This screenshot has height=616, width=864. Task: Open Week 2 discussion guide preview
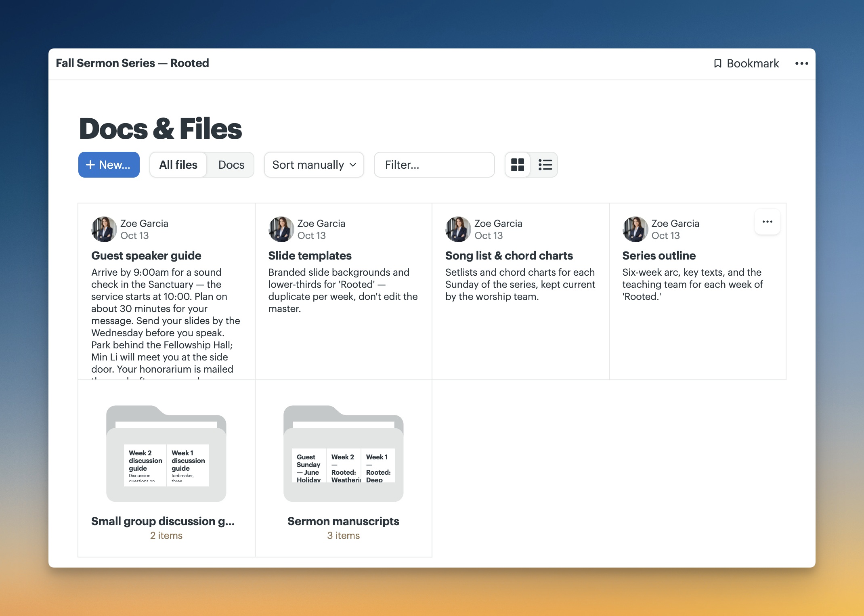tap(145, 465)
